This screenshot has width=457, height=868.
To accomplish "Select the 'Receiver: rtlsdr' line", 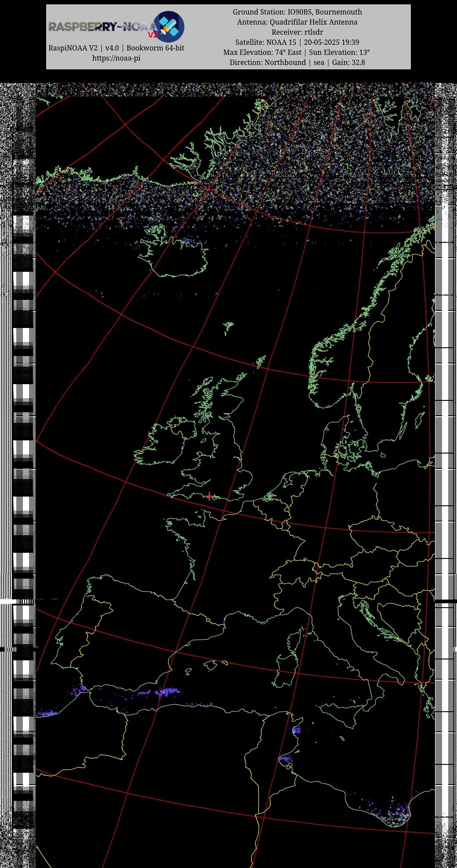I will point(297,32).
